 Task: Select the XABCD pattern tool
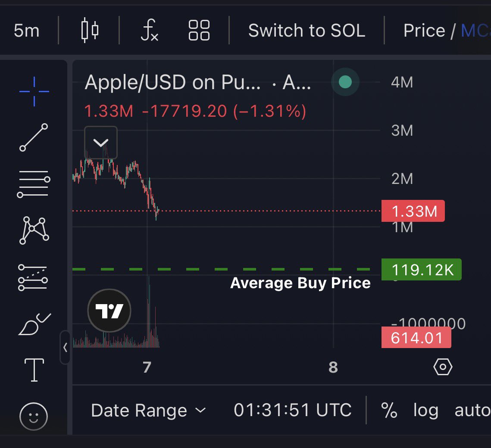34,230
